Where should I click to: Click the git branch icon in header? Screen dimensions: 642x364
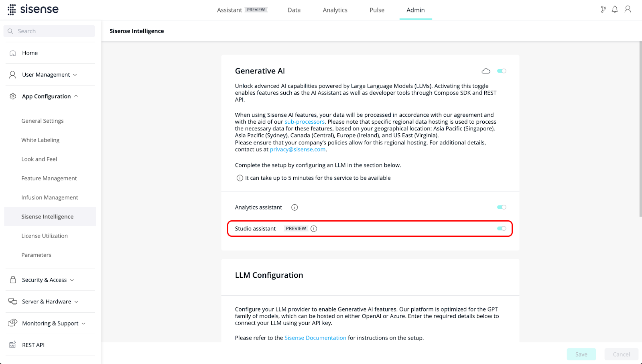[x=603, y=9]
